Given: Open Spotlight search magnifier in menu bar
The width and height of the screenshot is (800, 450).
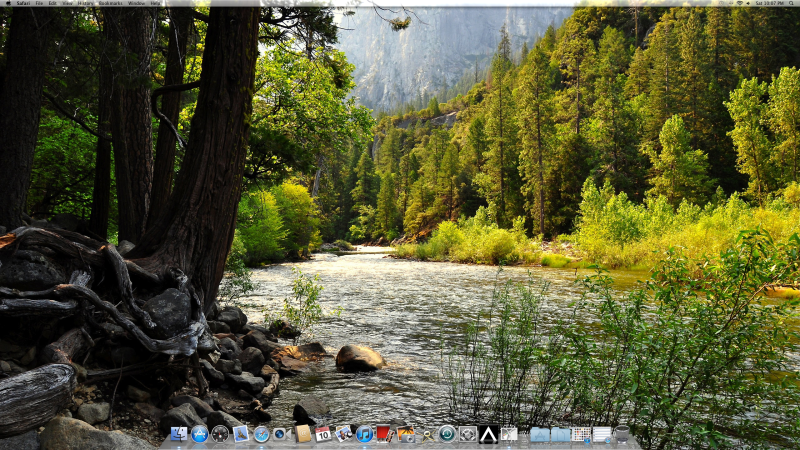Looking at the screenshot, I should click(791, 3).
